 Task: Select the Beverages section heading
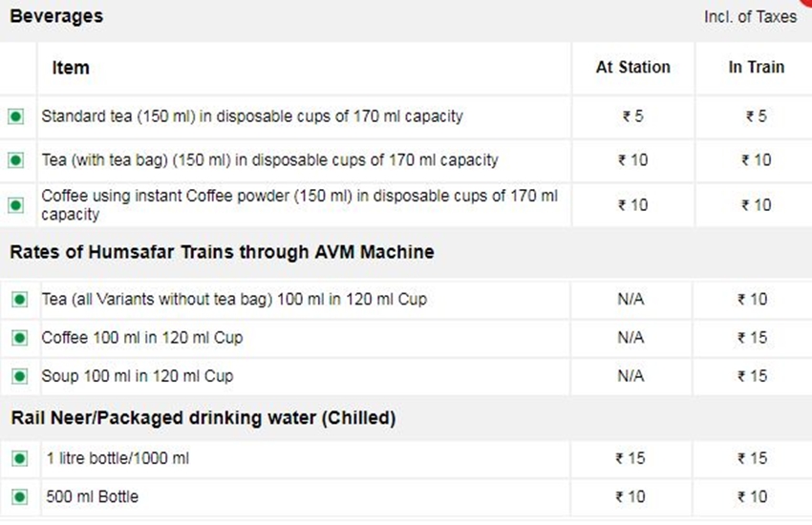(56, 16)
